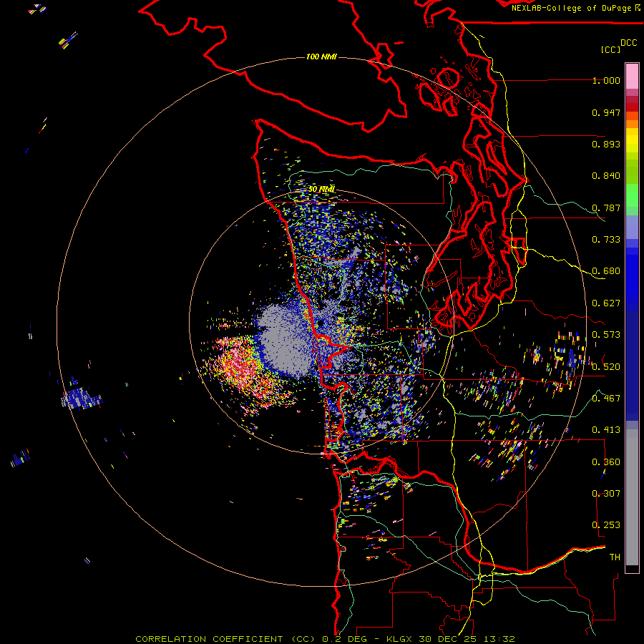Click the gray low-value color bar segment
This screenshot has height=644, width=644.
tap(632, 497)
